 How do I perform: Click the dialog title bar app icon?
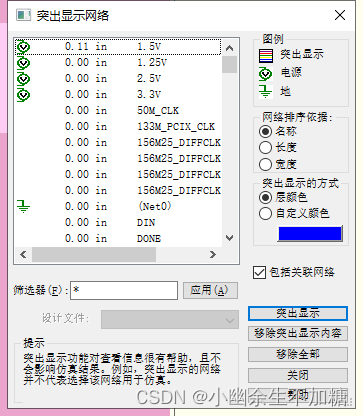click(23, 15)
